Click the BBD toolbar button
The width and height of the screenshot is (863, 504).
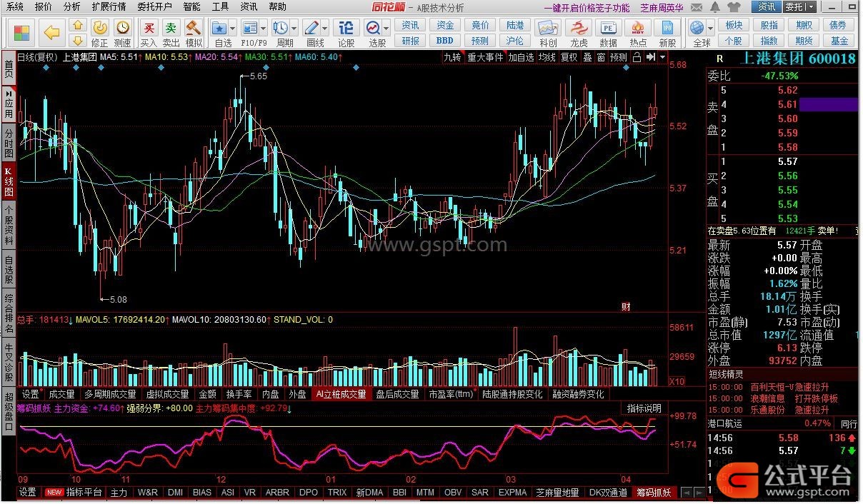[x=446, y=41]
